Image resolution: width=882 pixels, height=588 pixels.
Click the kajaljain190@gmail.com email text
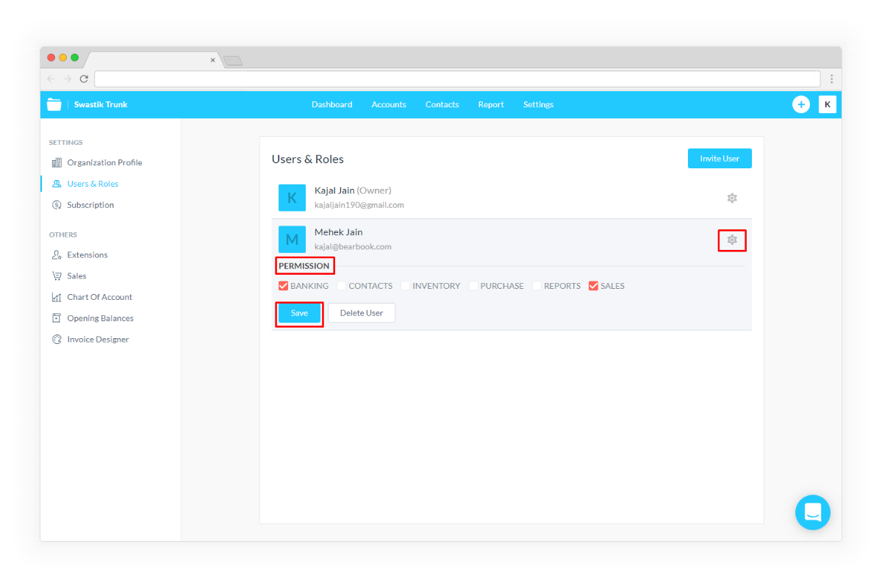click(359, 205)
